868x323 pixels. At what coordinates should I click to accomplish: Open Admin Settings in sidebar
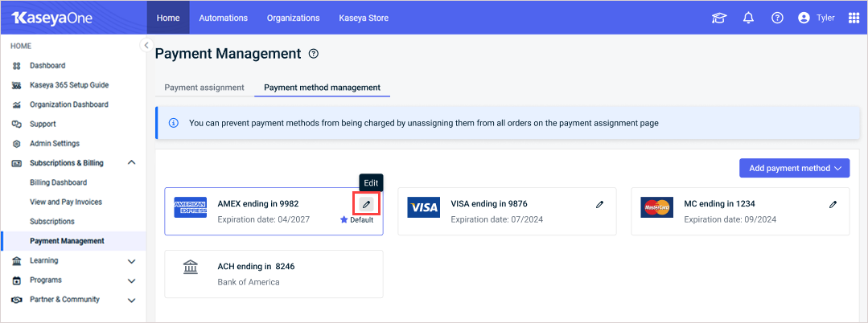click(55, 143)
